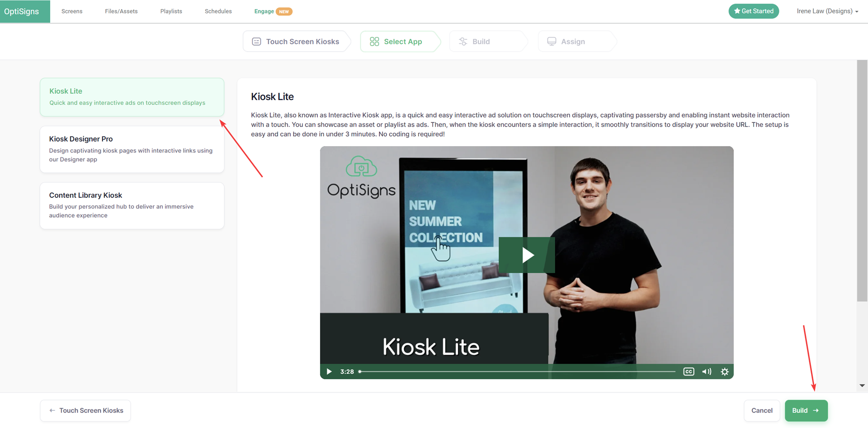Choose the Content Library Kiosk card
This screenshot has width=868, height=428.
pos(132,205)
